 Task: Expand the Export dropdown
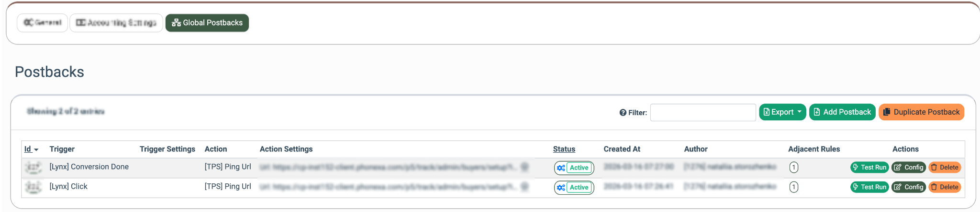pos(782,112)
